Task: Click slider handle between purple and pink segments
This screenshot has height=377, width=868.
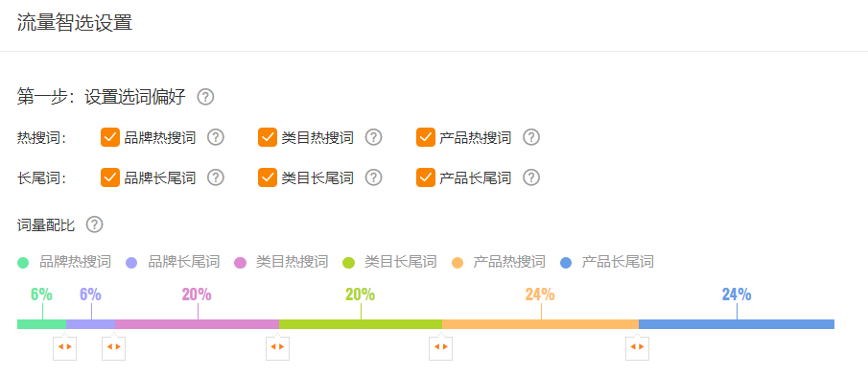Action: [x=113, y=347]
